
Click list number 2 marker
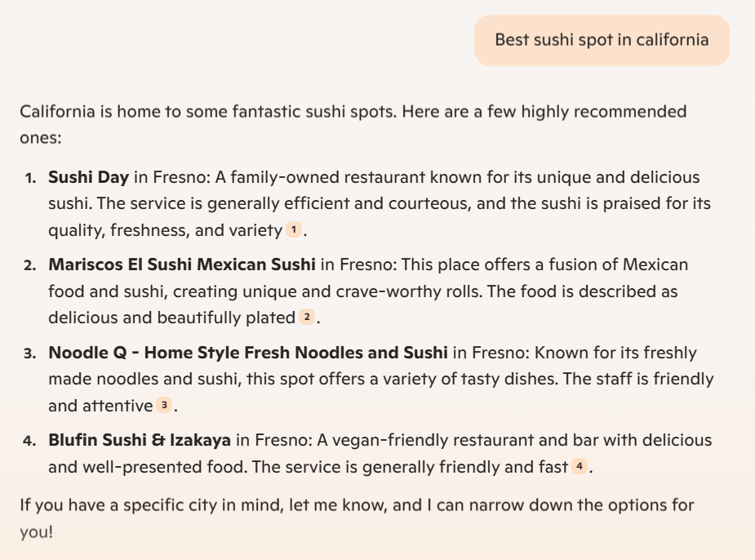tap(30, 266)
